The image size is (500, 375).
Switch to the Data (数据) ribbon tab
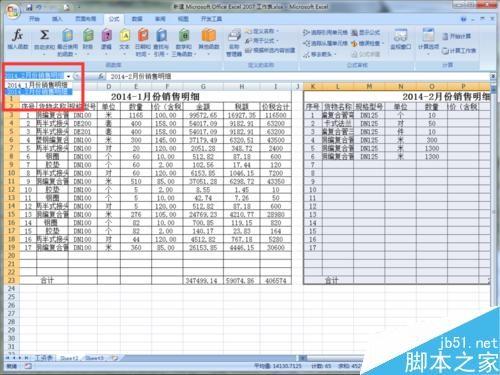coord(137,19)
